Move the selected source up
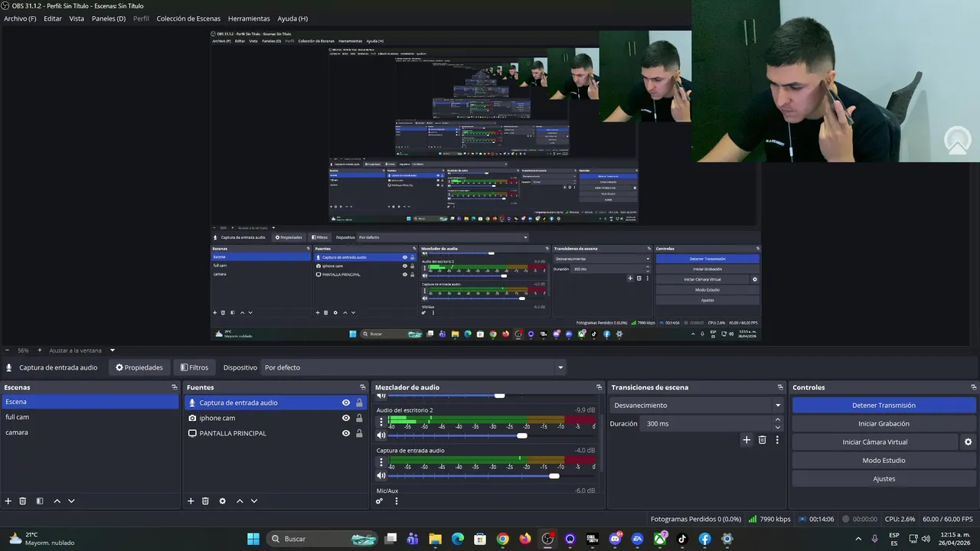980x551 pixels. (239, 501)
